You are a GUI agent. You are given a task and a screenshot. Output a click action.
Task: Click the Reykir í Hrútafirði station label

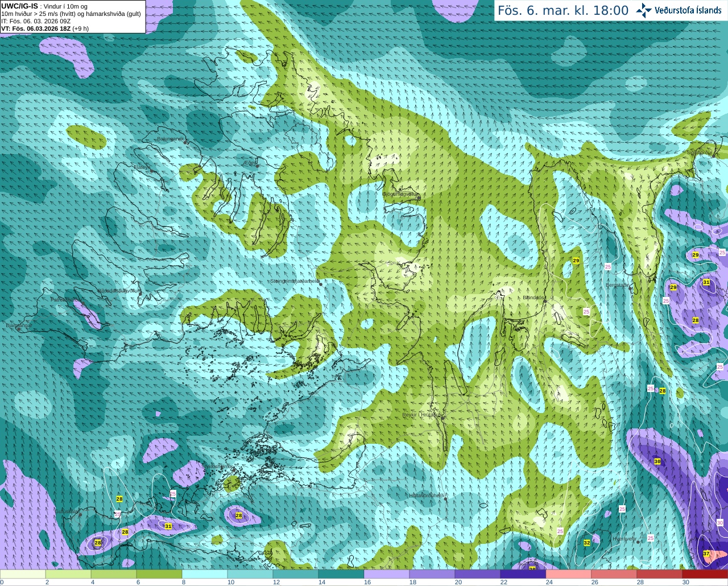[x=423, y=415]
